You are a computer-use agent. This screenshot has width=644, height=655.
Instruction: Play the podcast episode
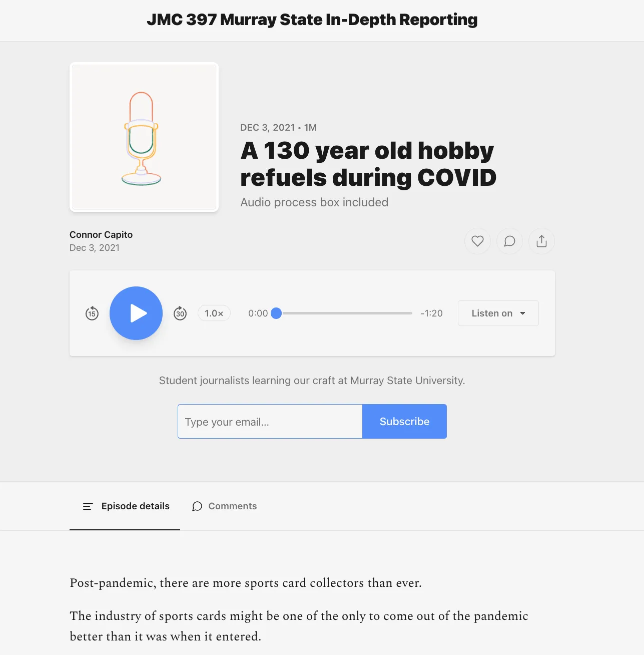coord(136,313)
